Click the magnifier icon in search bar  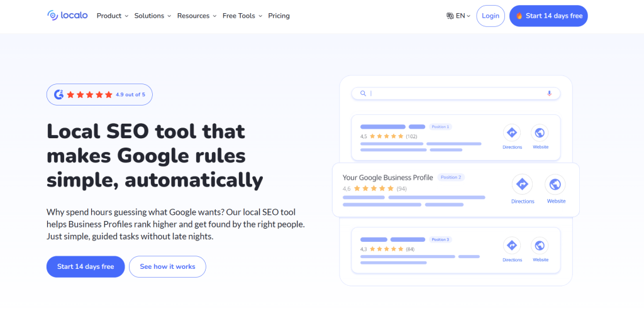tap(363, 94)
